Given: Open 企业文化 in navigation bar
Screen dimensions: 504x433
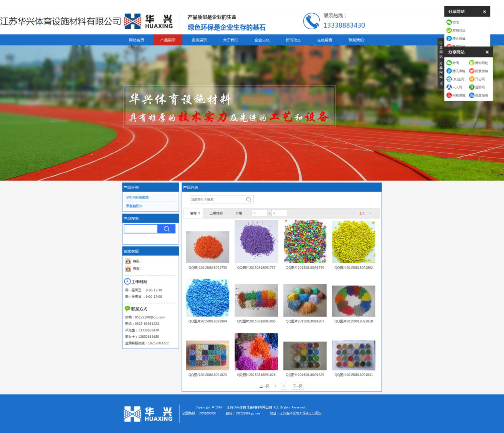Looking at the screenshot, I should [x=262, y=40].
